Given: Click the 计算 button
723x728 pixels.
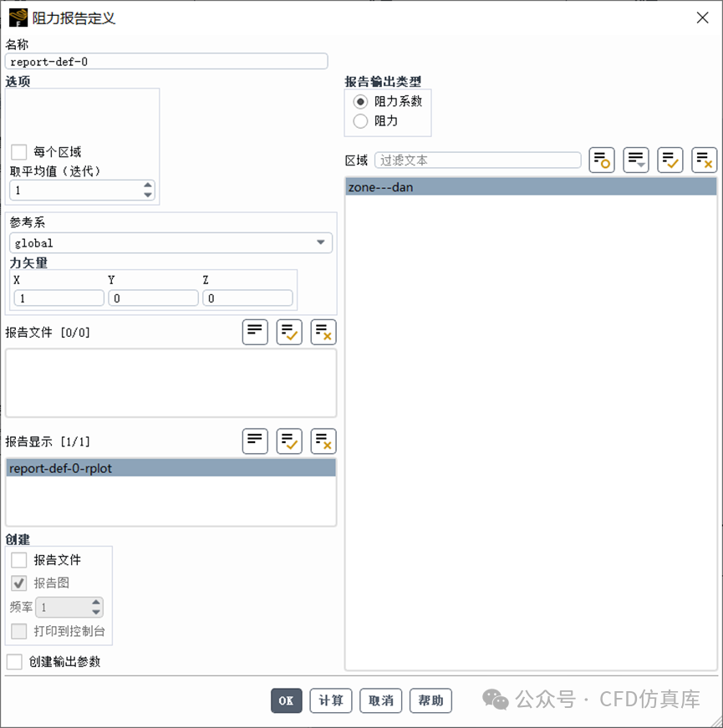Looking at the screenshot, I should point(331,700).
